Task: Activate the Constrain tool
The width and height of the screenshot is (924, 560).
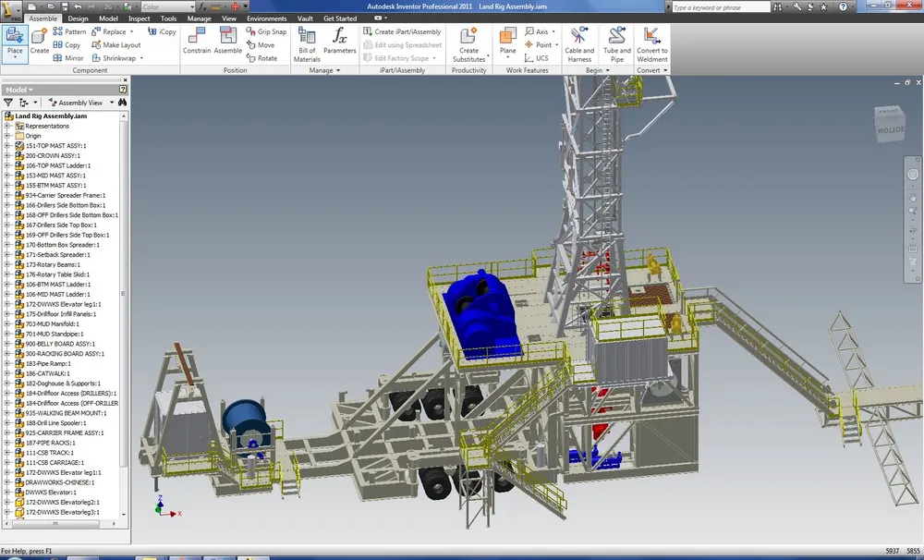Action: pos(197,42)
